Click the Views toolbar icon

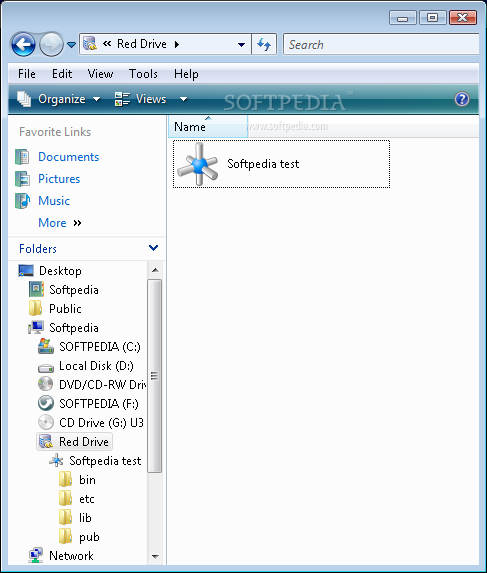coord(122,99)
